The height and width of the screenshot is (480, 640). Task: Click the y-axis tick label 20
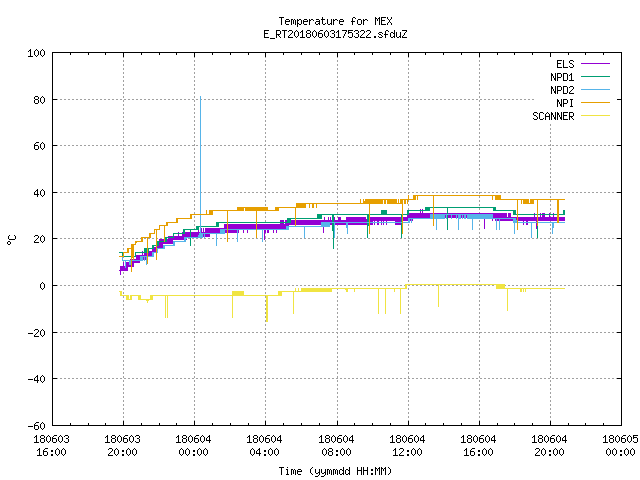point(39,239)
